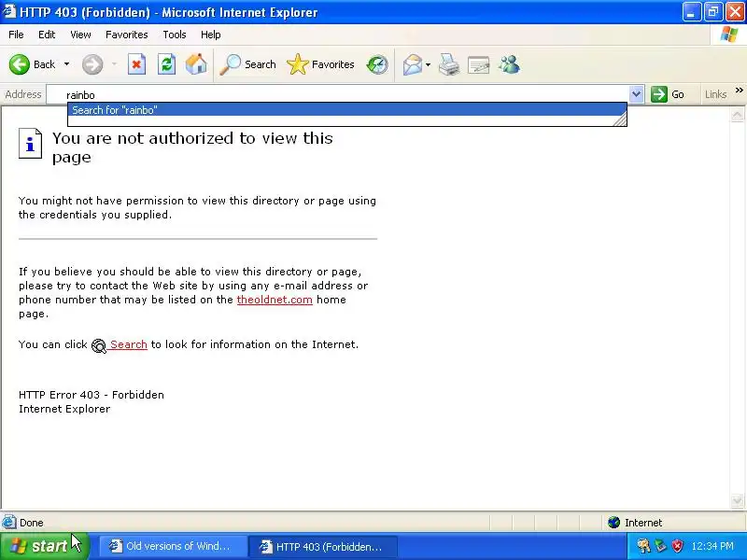This screenshot has width=747, height=560.
Task: Go to the Home page icon
Action: click(x=196, y=64)
